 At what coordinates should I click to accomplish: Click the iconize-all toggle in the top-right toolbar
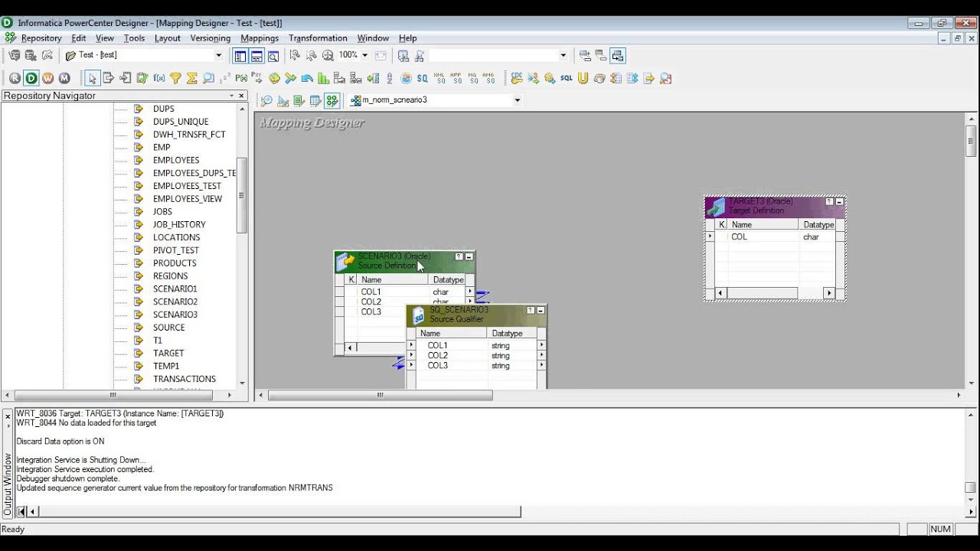[x=618, y=55]
